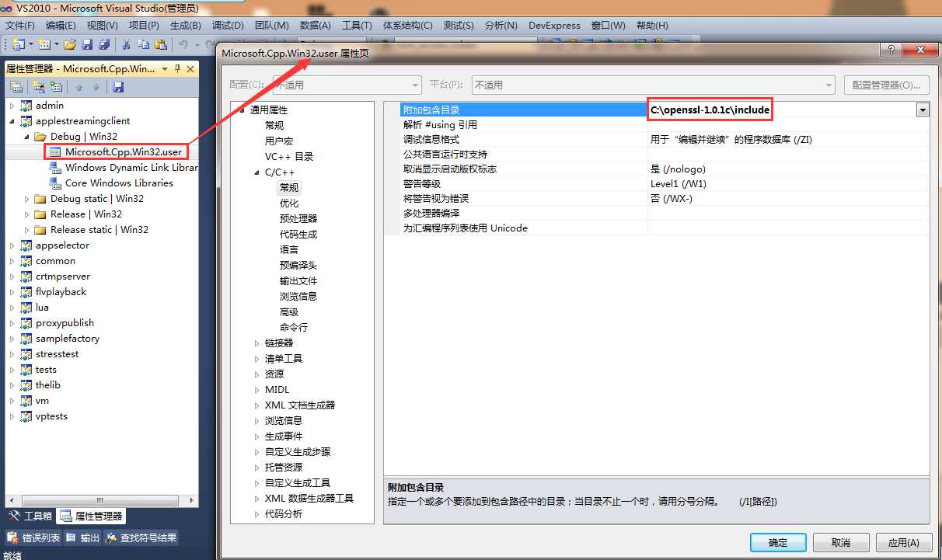Image resolution: width=942 pixels, height=560 pixels.
Task: Click the Paste clipboard icon
Action: tap(161, 44)
